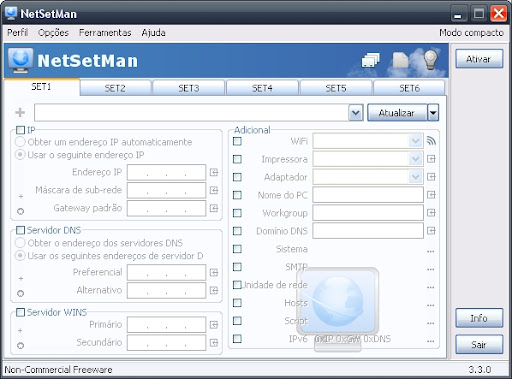
Task: Expand the Impressora dropdown
Action: 415,159
